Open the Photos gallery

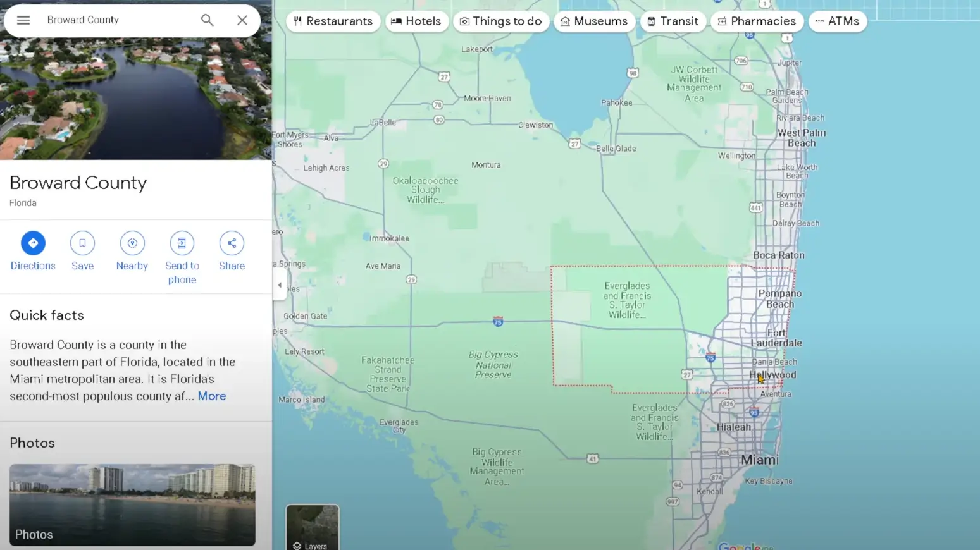click(x=32, y=443)
